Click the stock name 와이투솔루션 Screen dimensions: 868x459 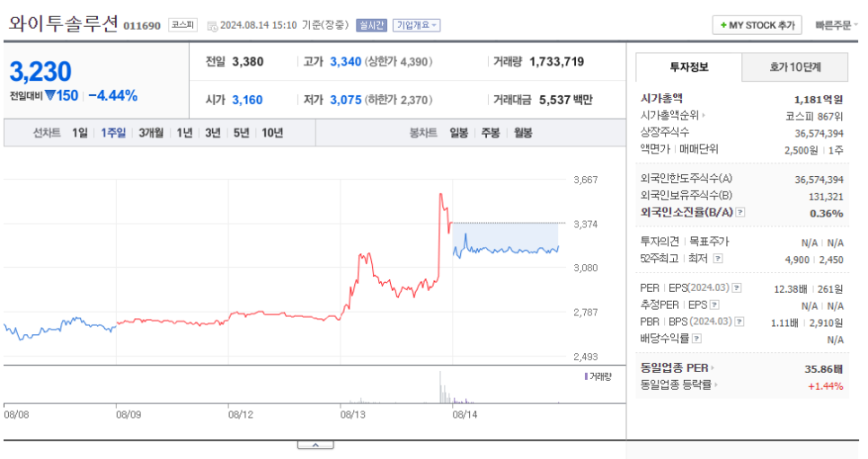(x=64, y=23)
